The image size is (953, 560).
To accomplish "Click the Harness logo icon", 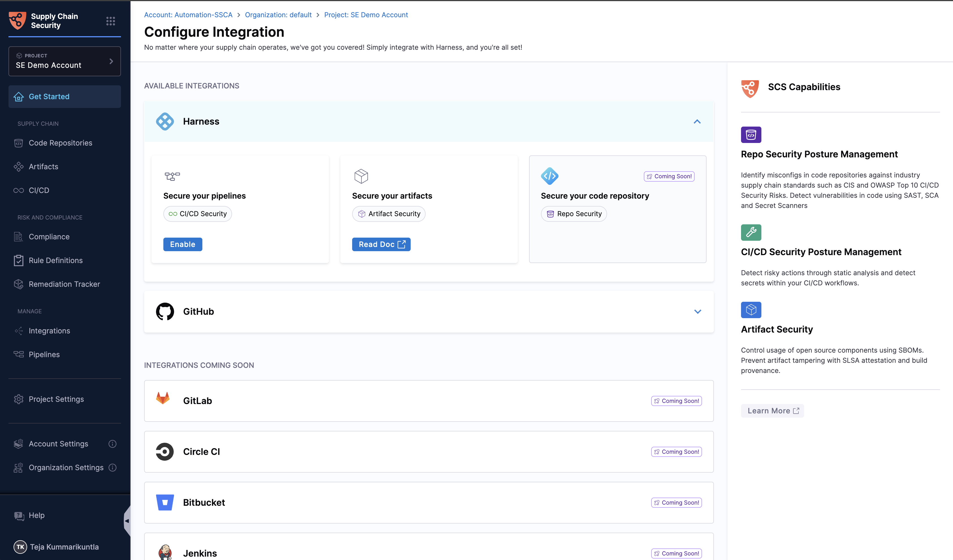I will coord(165,121).
